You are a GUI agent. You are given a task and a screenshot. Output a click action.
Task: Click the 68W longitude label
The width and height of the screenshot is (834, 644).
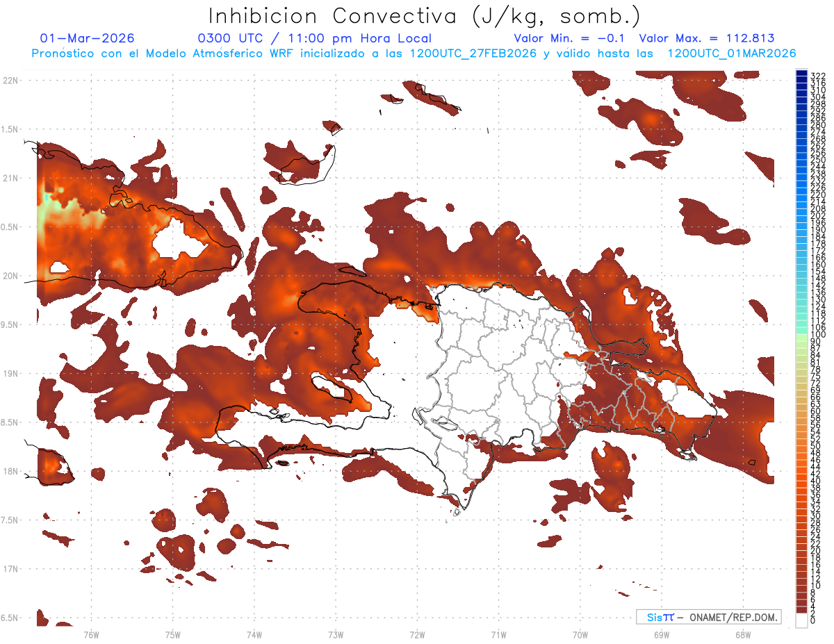pos(742,634)
